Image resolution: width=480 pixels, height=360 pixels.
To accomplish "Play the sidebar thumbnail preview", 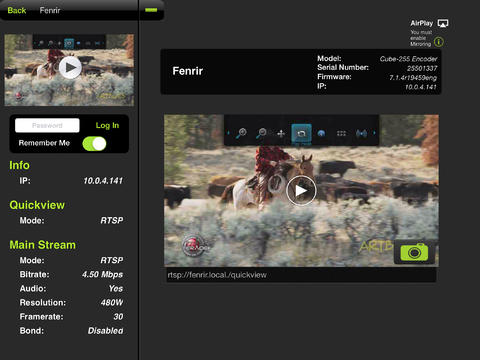I will tap(70, 68).
